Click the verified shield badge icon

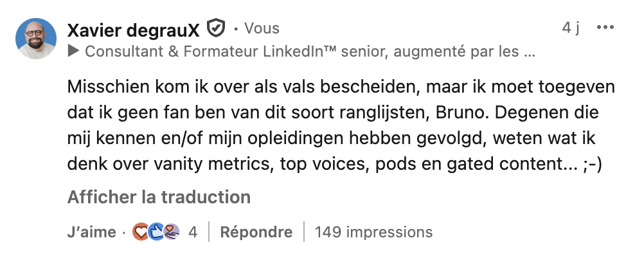click(x=215, y=28)
